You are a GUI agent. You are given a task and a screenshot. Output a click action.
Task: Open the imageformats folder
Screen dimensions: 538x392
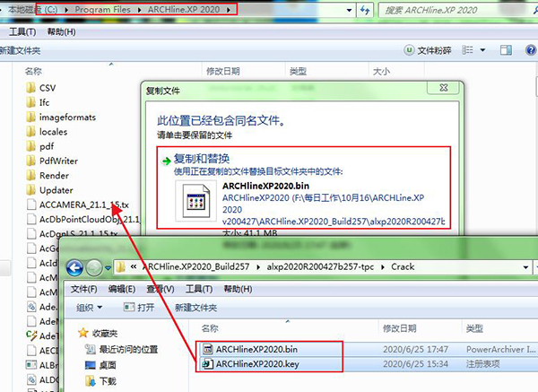pos(61,117)
